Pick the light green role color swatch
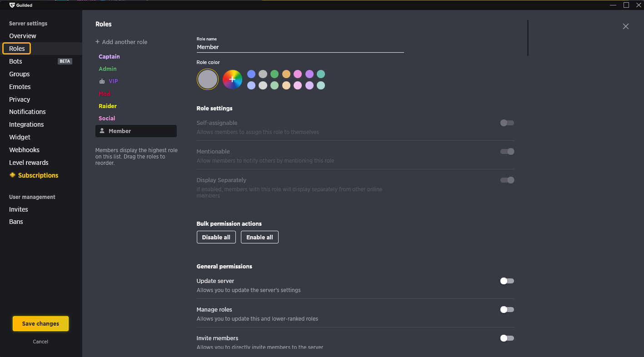This screenshot has height=357, width=644. click(x=275, y=85)
